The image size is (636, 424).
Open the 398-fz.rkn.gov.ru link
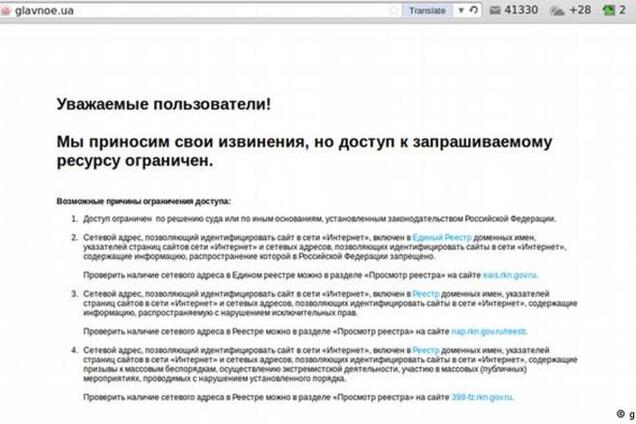click(x=483, y=397)
